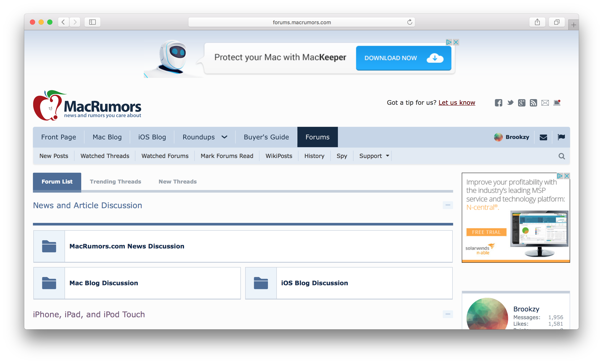Click iOS Blog Discussion folder icon
The image size is (603, 364).
(x=261, y=283)
